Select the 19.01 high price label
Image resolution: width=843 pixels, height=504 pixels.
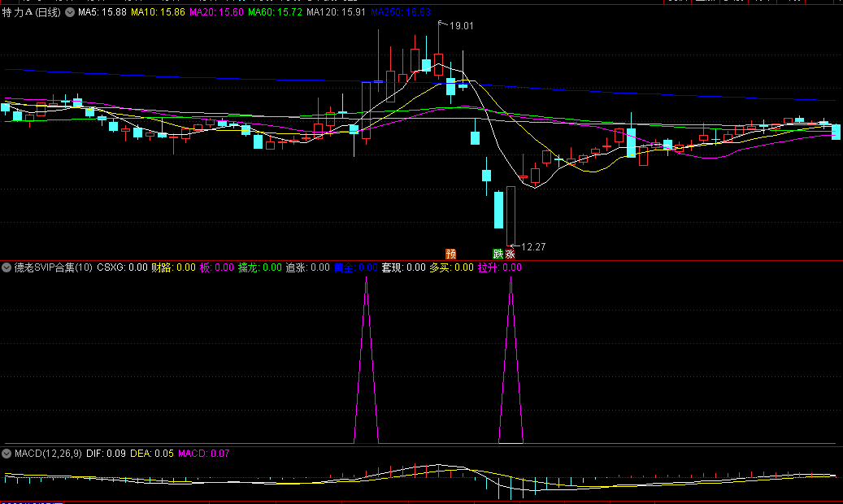pos(461,26)
